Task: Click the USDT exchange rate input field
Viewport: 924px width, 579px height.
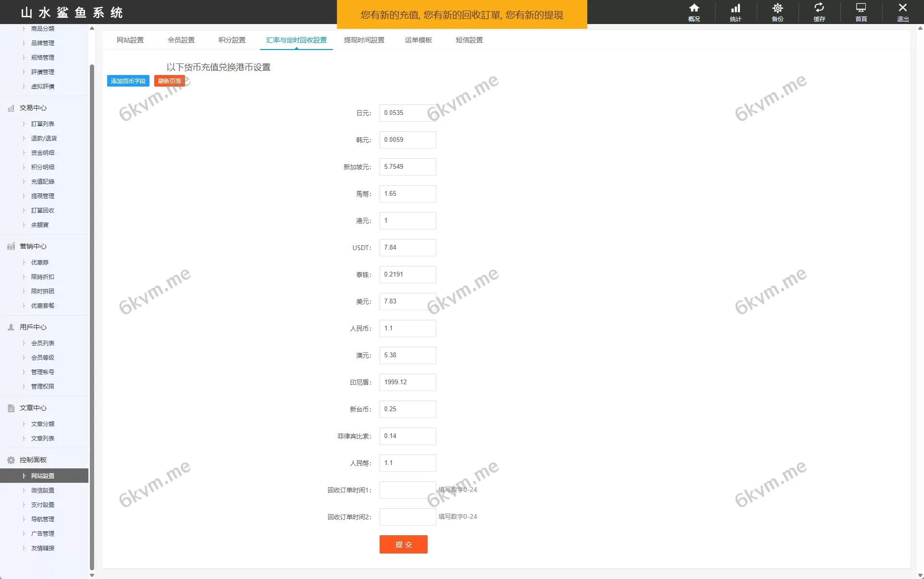Action: [x=407, y=248]
